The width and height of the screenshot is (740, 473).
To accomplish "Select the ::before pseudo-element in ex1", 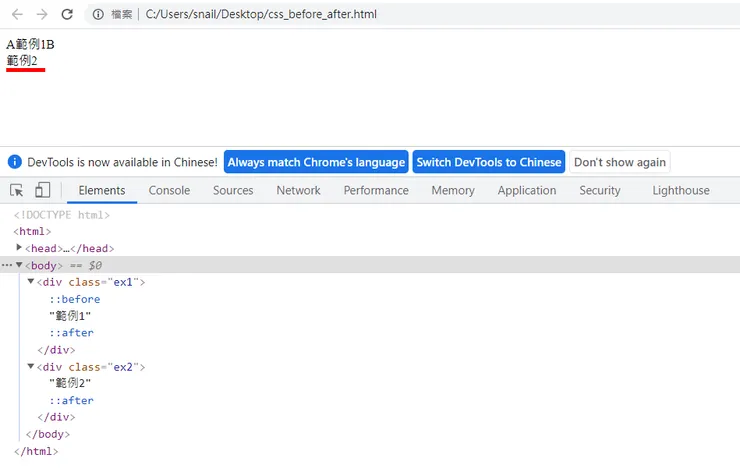I will (x=75, y=299).
